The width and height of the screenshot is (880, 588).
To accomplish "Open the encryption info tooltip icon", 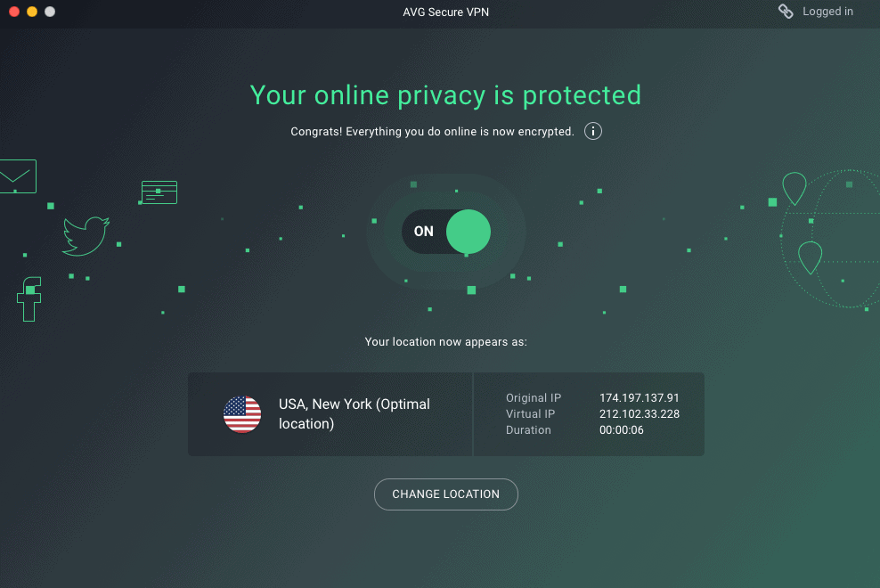I will (592, 131).
